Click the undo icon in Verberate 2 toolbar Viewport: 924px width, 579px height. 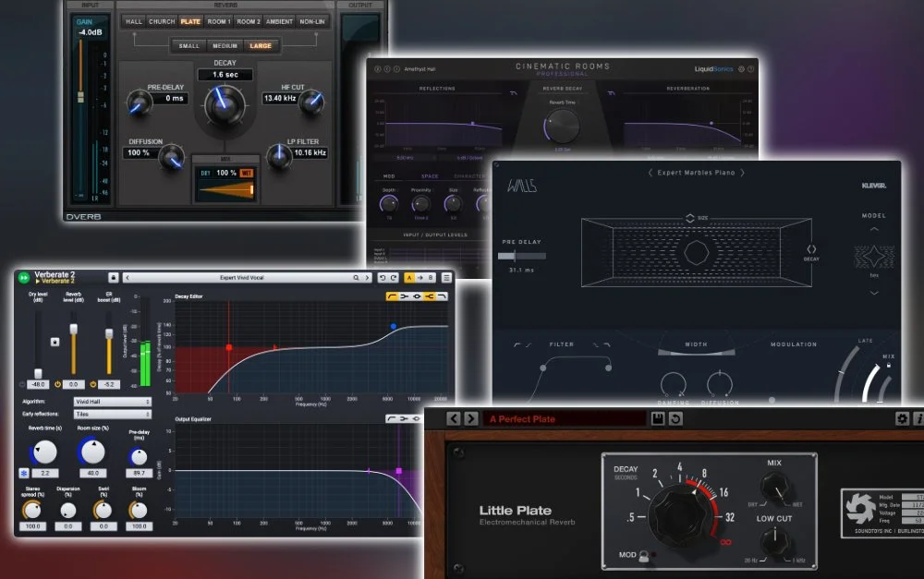[x=383, y=275]
